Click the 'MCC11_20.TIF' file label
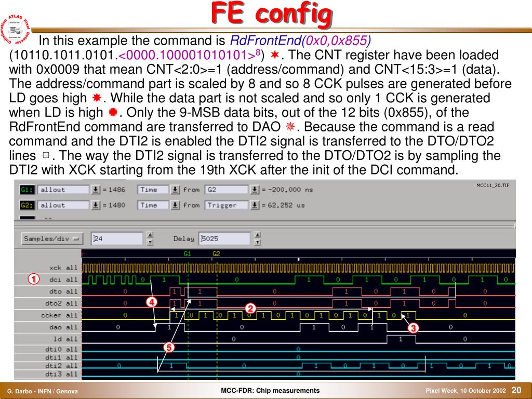The height and width of the screenshot is (399, 532). pyautogui.click(x=493, y=185)
